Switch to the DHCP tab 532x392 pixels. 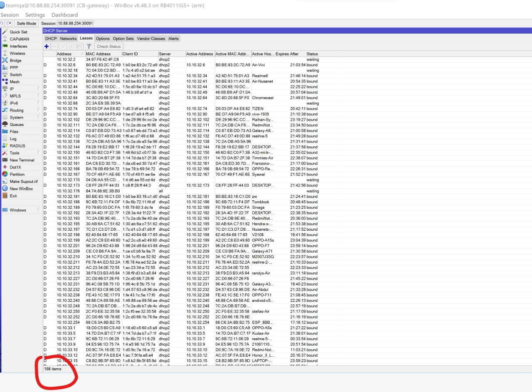[51, 39]
